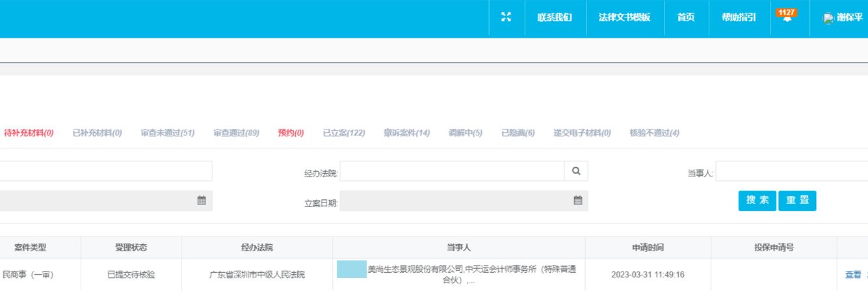Open 联系我们 in the top navigation
This screenshot has height=306, width=868.
point(555,18)
